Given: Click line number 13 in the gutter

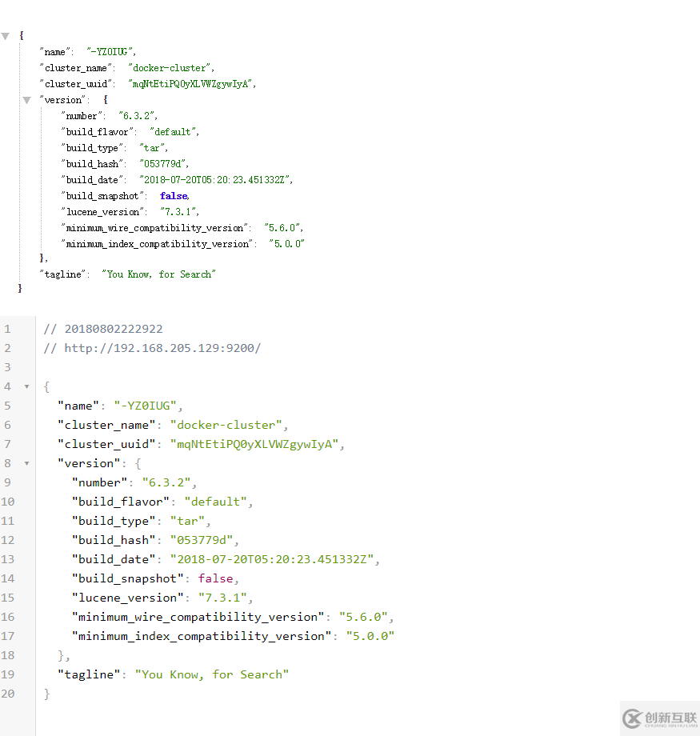Looking at the screenshot, I should coord(8,559).
